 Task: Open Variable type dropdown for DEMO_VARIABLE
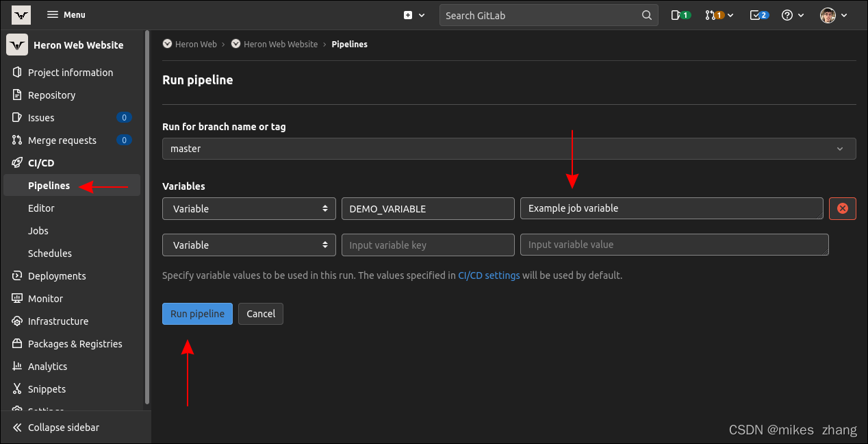tap(249, 209)
